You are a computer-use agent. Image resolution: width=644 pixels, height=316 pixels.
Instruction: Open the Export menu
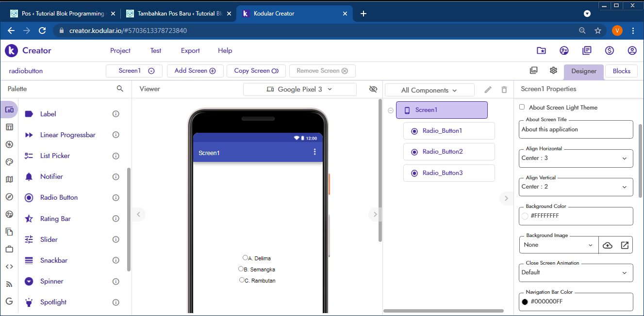pyautogui.click(x=190, y=50)
